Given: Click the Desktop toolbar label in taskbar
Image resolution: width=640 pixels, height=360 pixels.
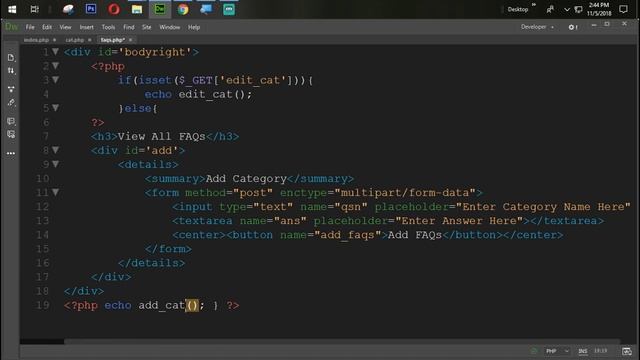Looking at the screenshot, I should [x=518, y=9].
